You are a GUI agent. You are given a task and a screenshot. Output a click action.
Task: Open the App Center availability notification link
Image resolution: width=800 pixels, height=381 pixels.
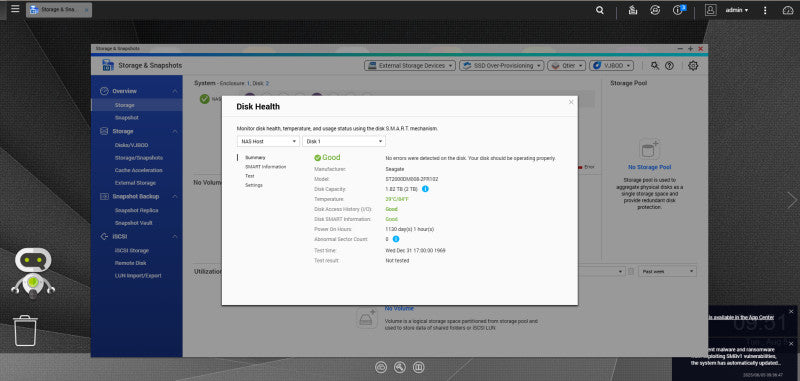click(x=741, y=317)
